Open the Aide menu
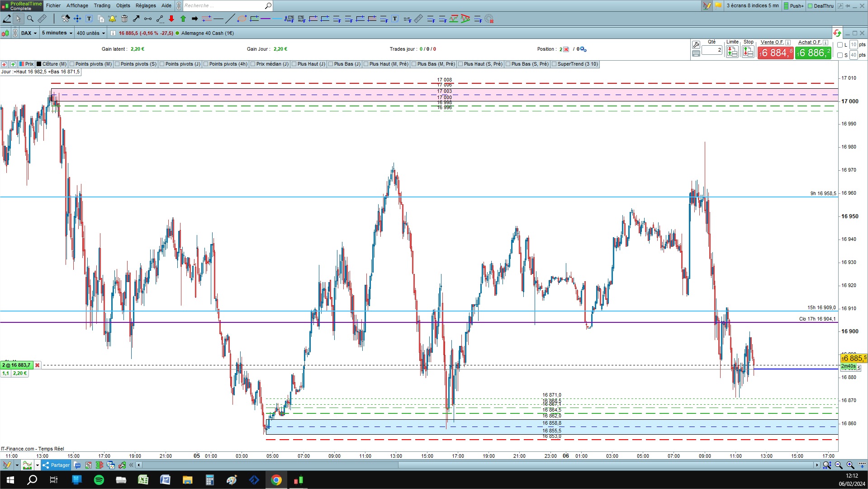 pos(166,6)
